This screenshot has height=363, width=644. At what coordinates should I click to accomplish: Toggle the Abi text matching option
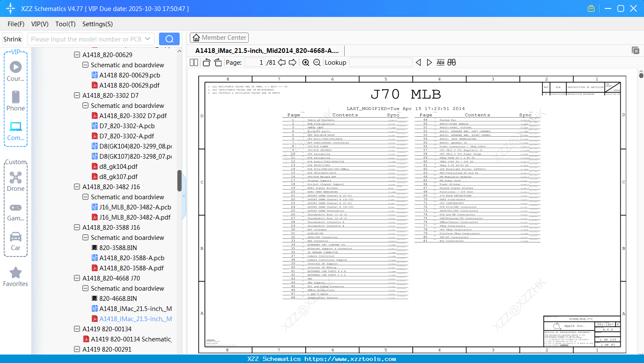click(441, 63)
